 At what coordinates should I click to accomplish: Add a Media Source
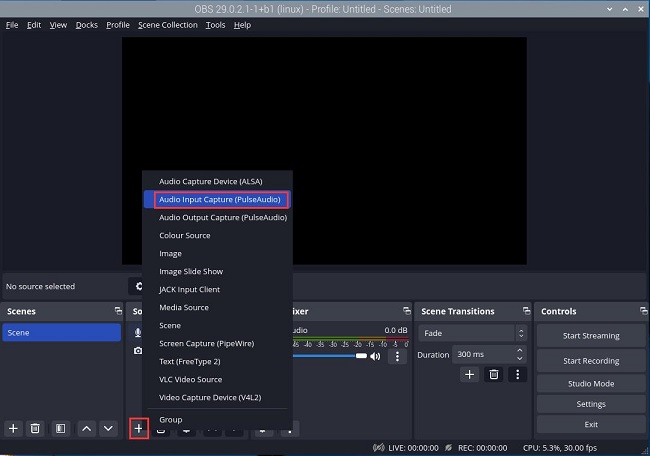tap(217, 307)
